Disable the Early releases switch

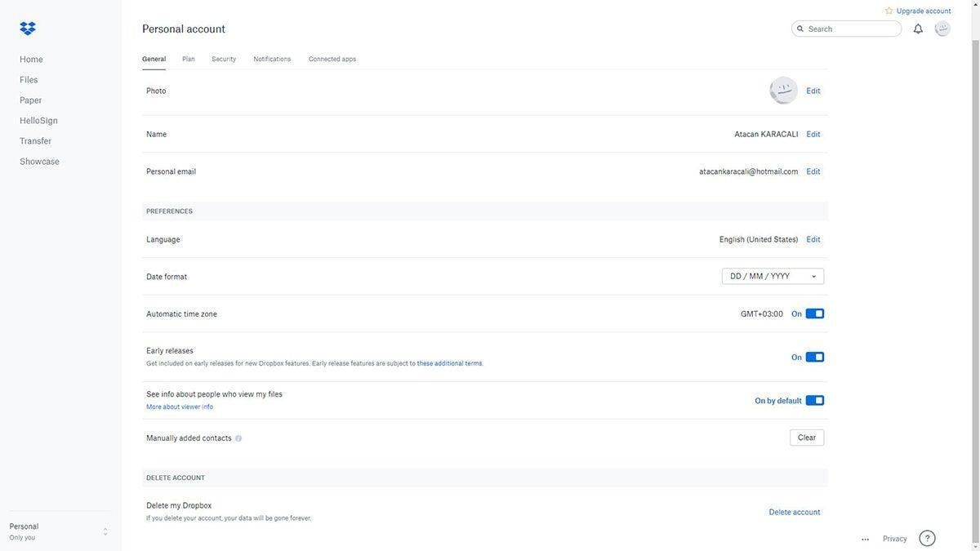pyautogui.click(x=814, y=357)
